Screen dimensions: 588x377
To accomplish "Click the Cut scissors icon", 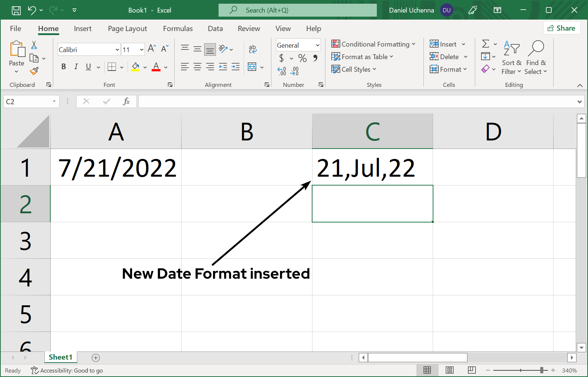I will pos(34,45).
